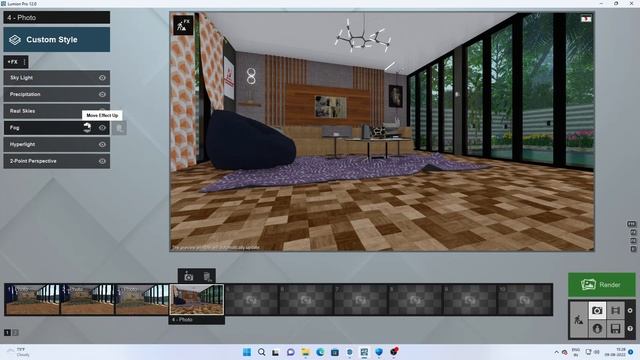
Task: Select photo thumbnail 3
Action: [x=142, y=300]
